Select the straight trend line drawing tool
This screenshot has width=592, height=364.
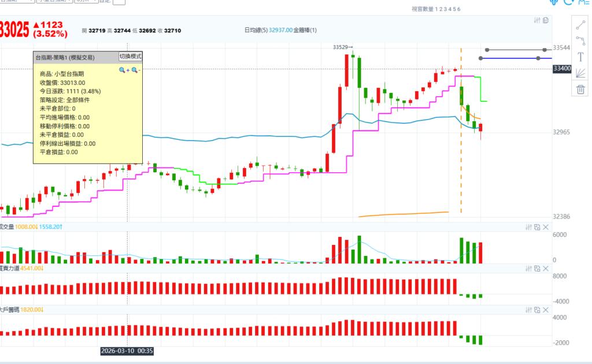tap(580, 24)
